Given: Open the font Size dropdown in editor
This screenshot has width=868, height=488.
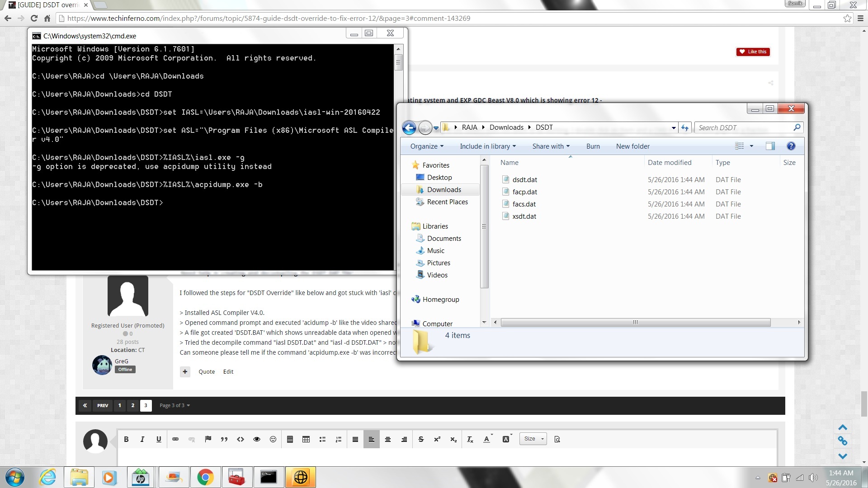Looking at the screenshot, I should [533, 439].
